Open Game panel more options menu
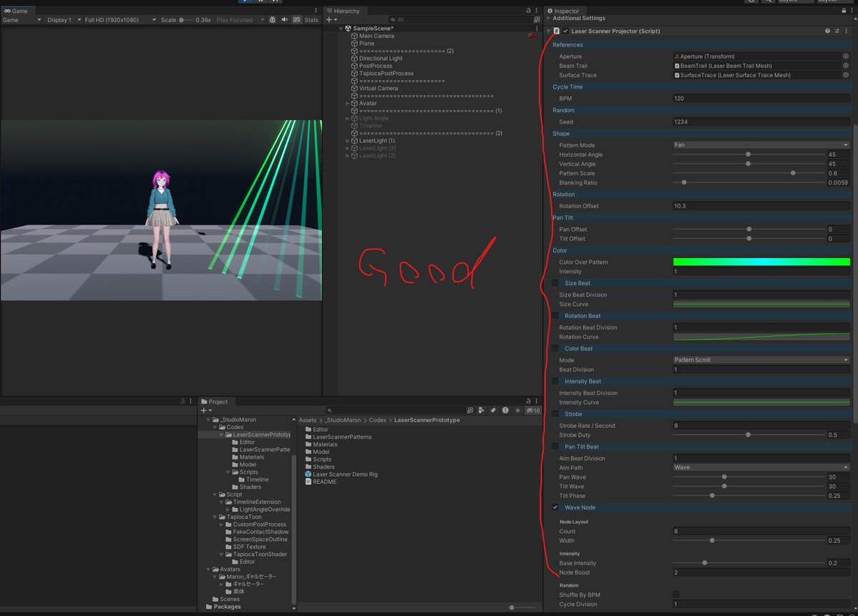This screenshot has height=616, width=858. point(316,11)
